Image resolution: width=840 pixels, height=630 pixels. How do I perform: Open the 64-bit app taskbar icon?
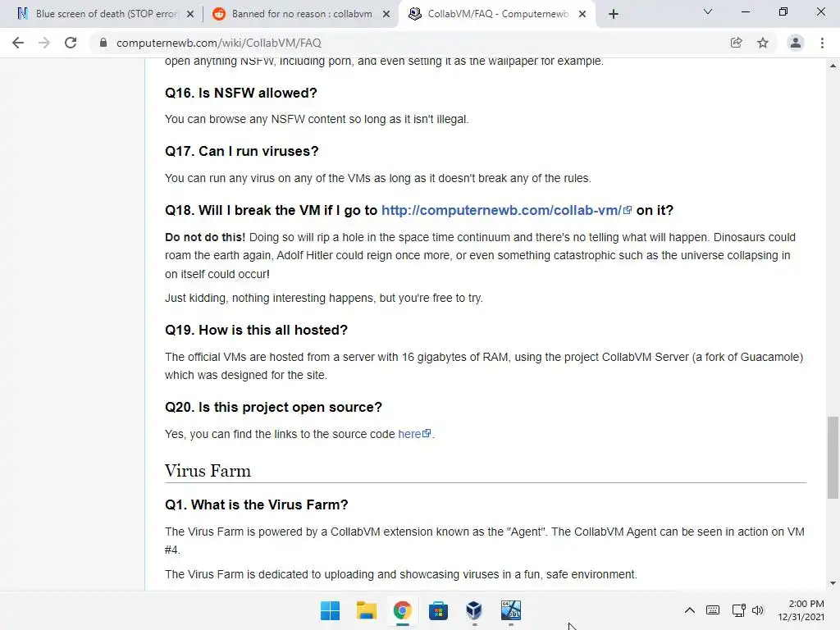510,610
